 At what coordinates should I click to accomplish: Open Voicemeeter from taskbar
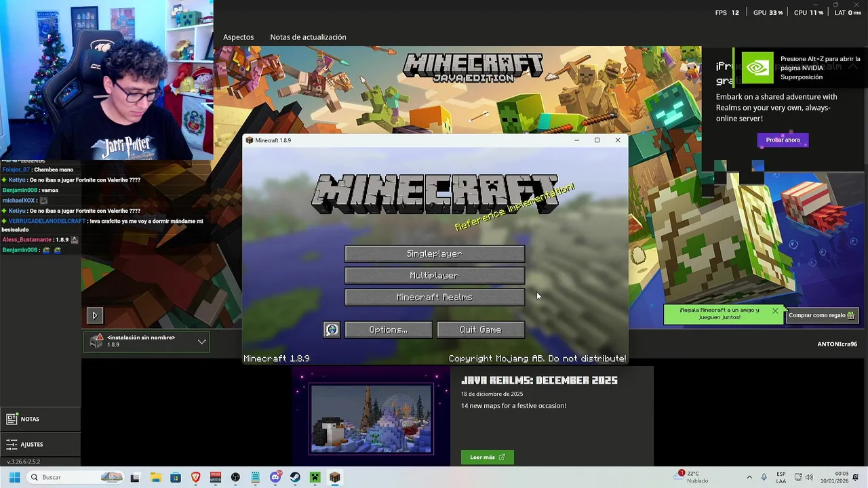coord(216,477)
